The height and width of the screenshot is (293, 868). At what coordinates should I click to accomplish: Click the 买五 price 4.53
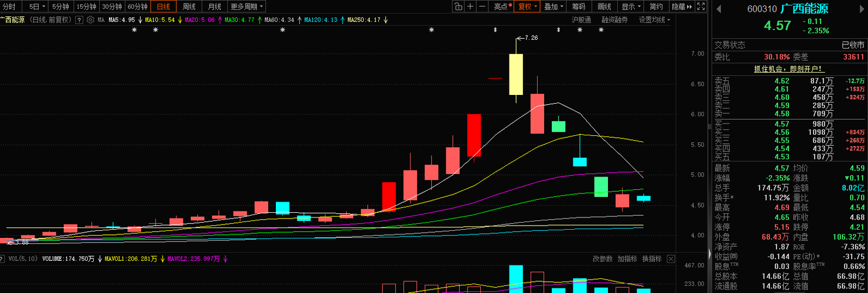[782, 157]
